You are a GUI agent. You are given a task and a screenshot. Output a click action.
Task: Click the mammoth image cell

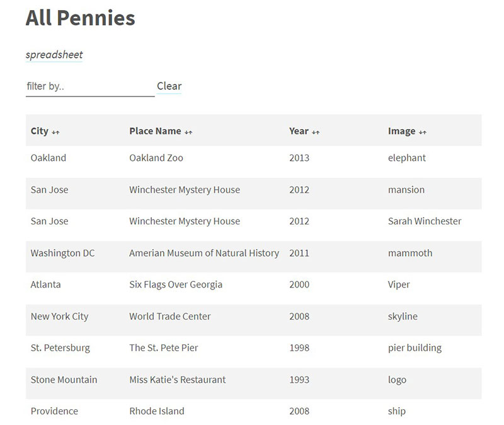408,253
